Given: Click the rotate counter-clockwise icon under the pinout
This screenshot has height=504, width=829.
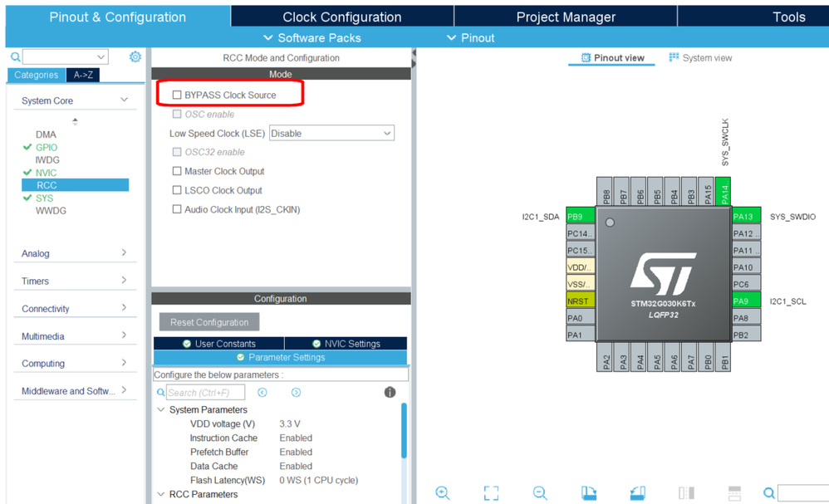Looking at the screenshot, I should click(638, 493).
